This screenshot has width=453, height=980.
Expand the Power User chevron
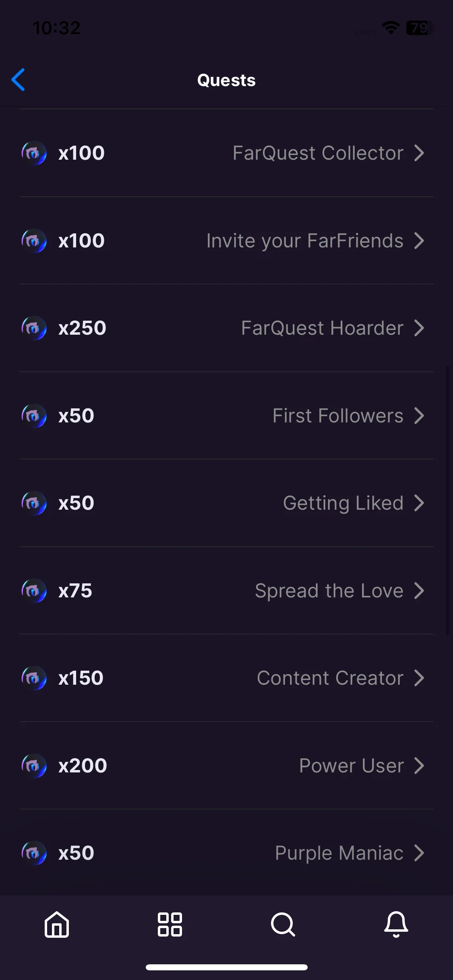(419, 766)
